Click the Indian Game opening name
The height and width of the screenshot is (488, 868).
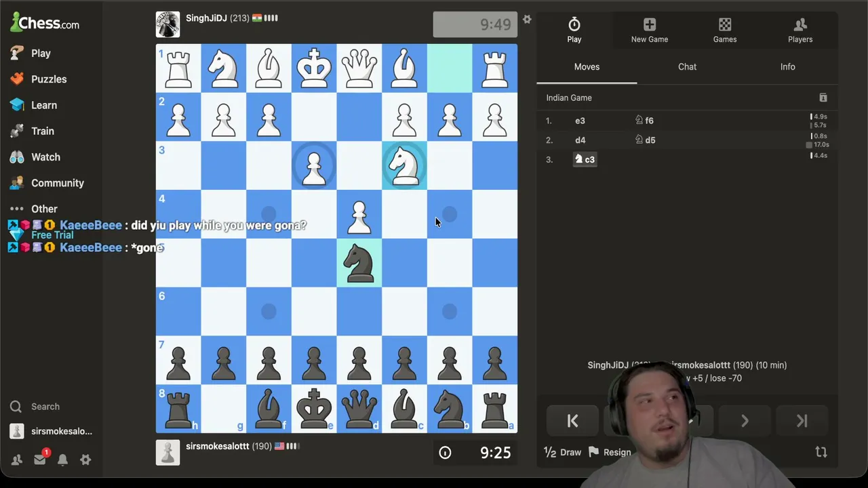[x=569, y=98]
